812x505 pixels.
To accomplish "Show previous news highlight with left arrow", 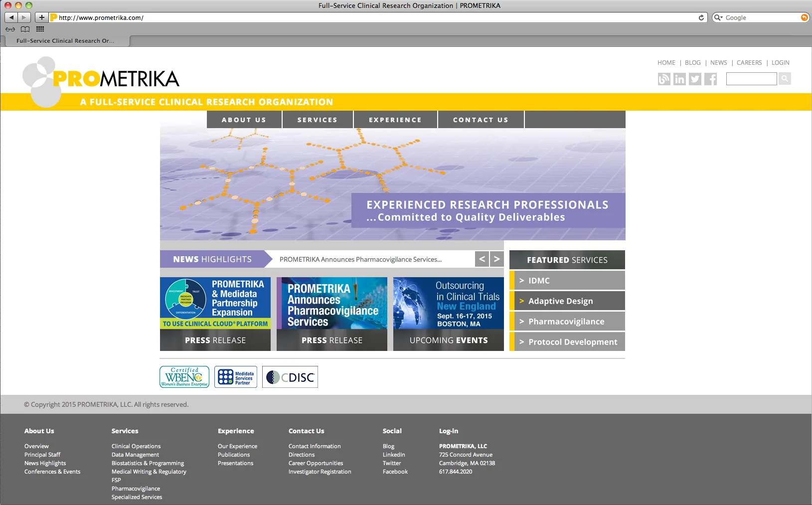I will [482, 259].
